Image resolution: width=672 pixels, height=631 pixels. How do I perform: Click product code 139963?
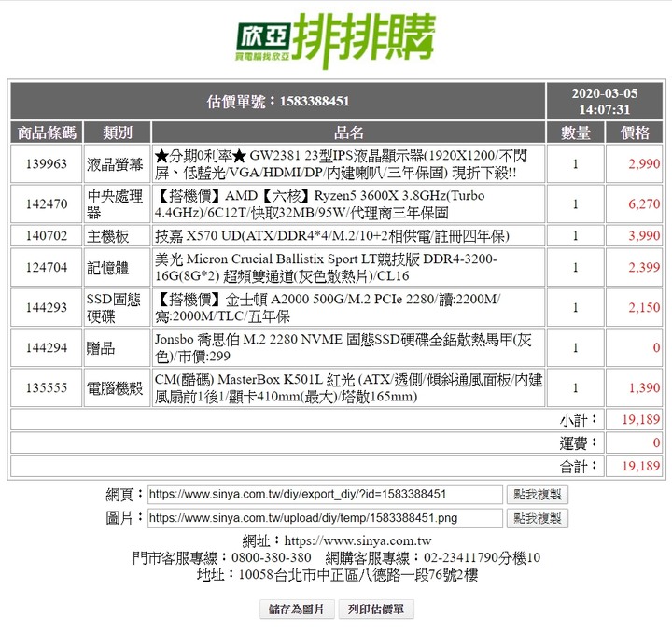pos(47,164)
